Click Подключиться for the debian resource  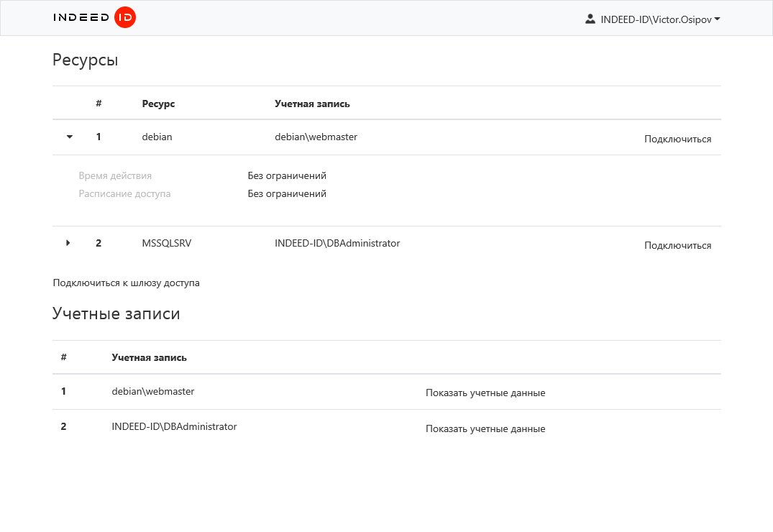[x=677, y=139]
